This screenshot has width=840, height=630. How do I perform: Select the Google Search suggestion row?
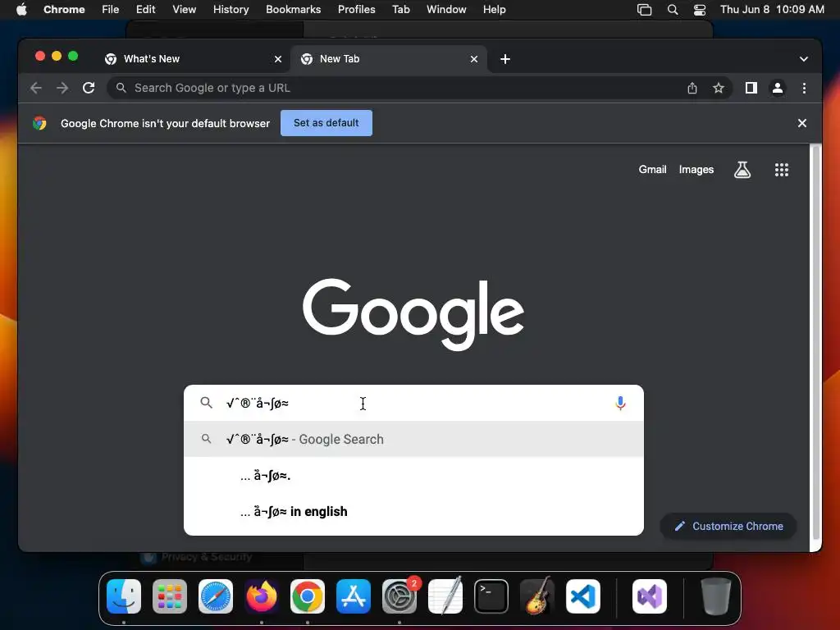[x=413, y=440]
